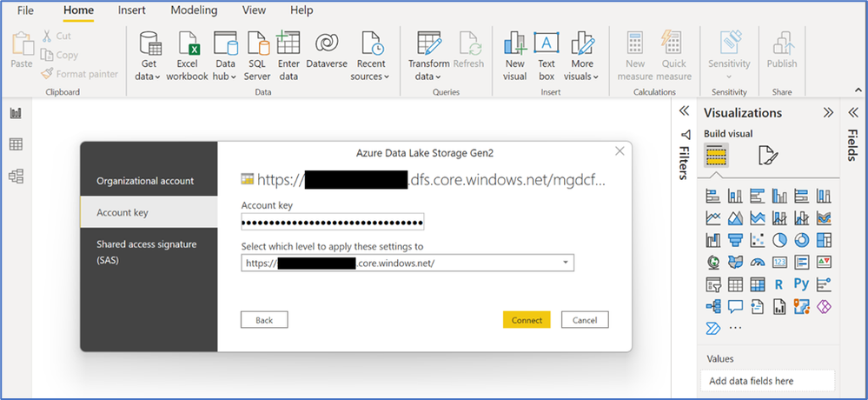Image resolution: width=868 pixels, height=400 pixels.
Task: Select the Funnel visual
Action: click(735, 240)
